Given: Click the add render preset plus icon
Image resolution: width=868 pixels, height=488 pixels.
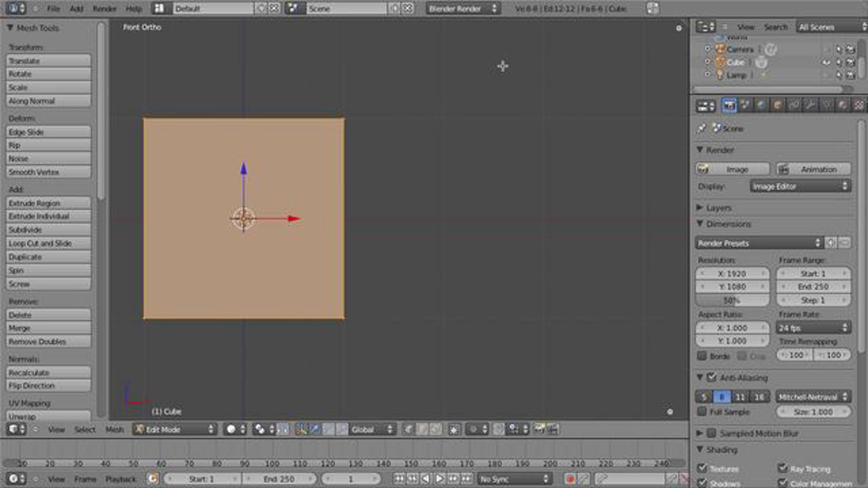Looking at the screenshot, I should (831, 243).
